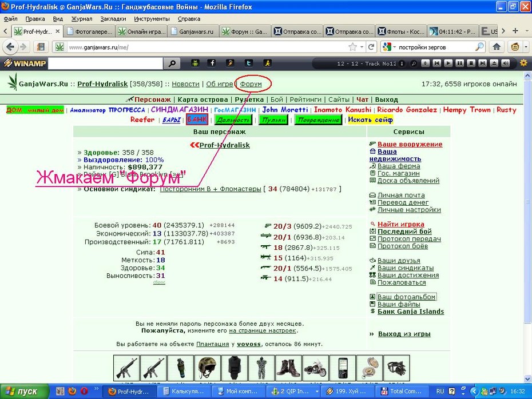Switch to Total Com... taskbar window

402,391
